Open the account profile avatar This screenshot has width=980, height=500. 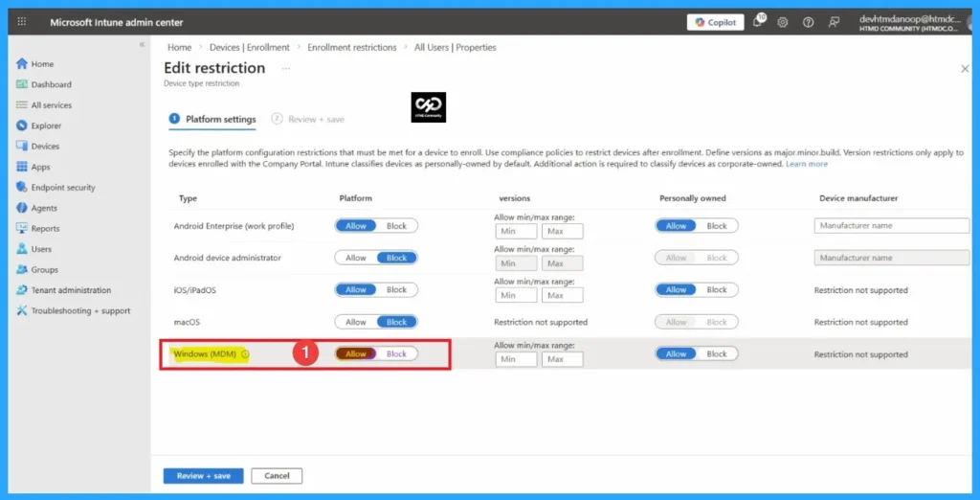970,23
